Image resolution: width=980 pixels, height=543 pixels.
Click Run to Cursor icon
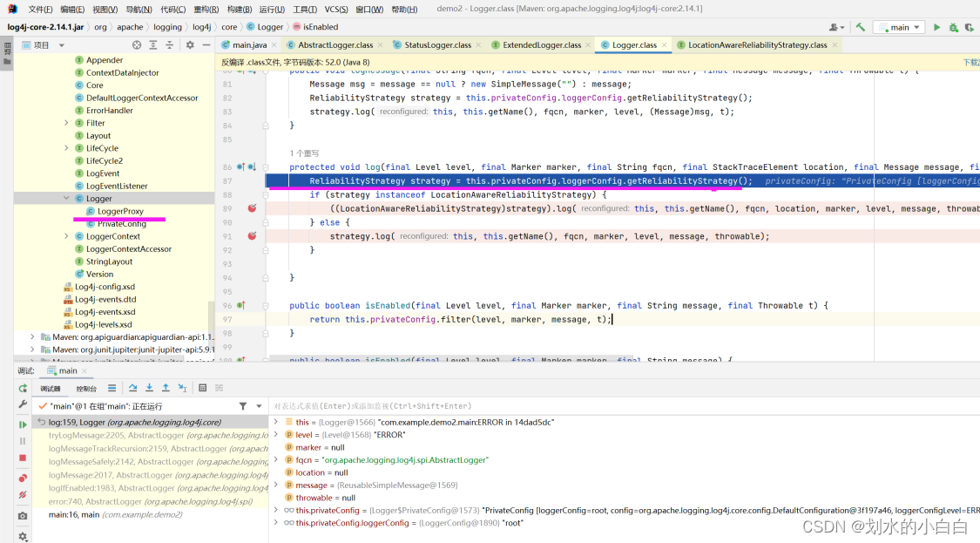click(x=183, y=388)
